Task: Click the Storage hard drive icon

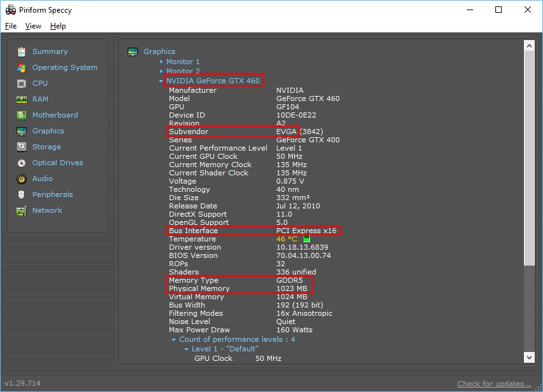Action: click(22, 147)
